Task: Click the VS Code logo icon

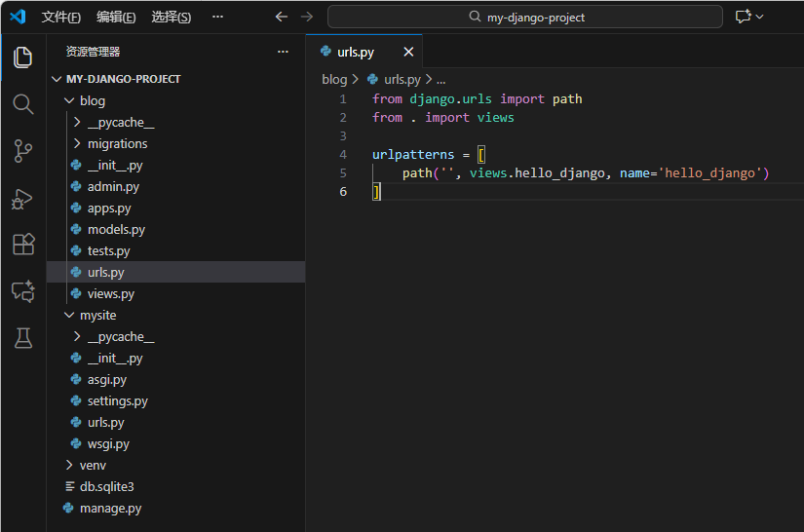Action: tap(18, 17)
